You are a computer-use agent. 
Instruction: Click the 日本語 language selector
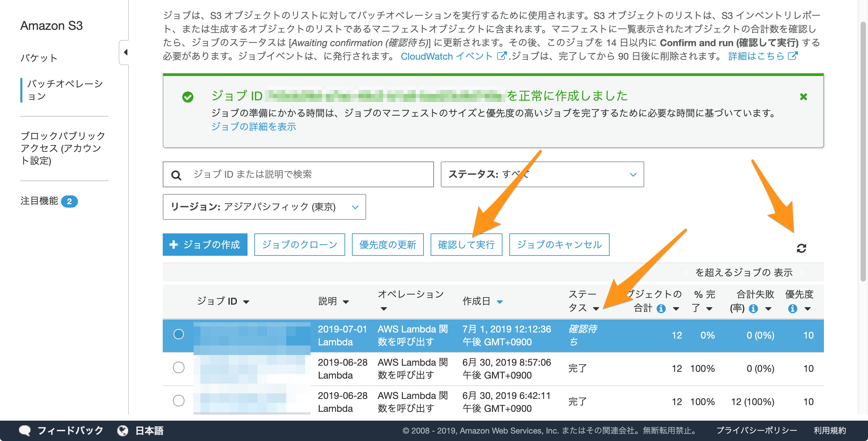pyautogui.click(x=149, y=431)
